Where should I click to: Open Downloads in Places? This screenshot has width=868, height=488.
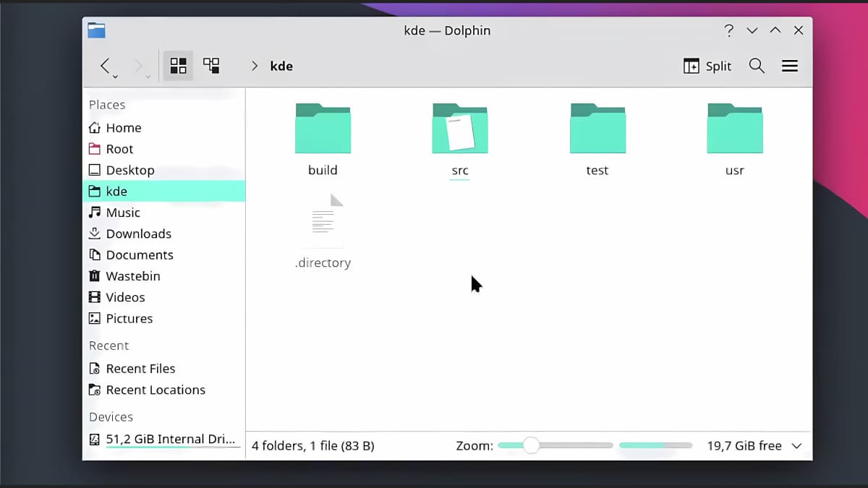coord(164,234)
